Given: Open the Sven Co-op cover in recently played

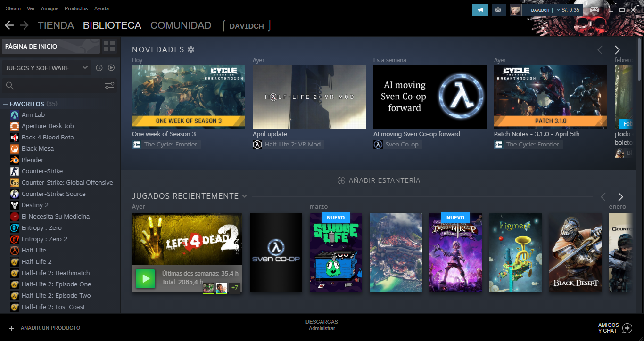Looking at the screenshot, I should point(276,252).
